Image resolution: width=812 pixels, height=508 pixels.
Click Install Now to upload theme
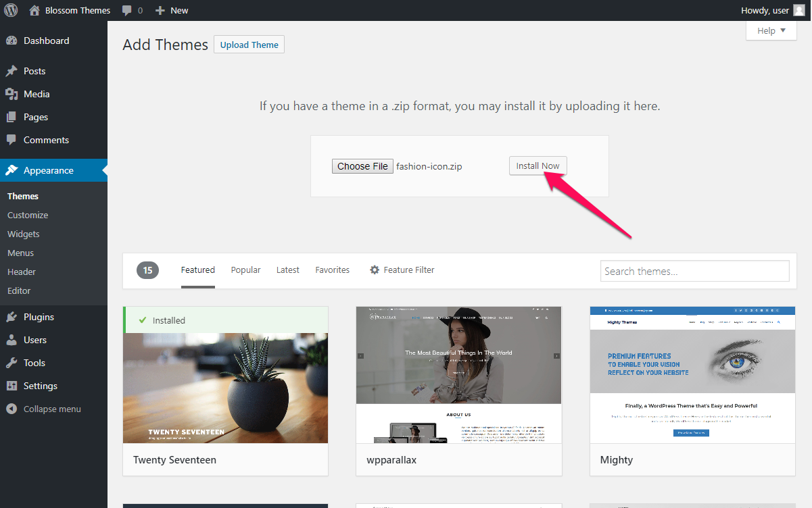[538, 166]
